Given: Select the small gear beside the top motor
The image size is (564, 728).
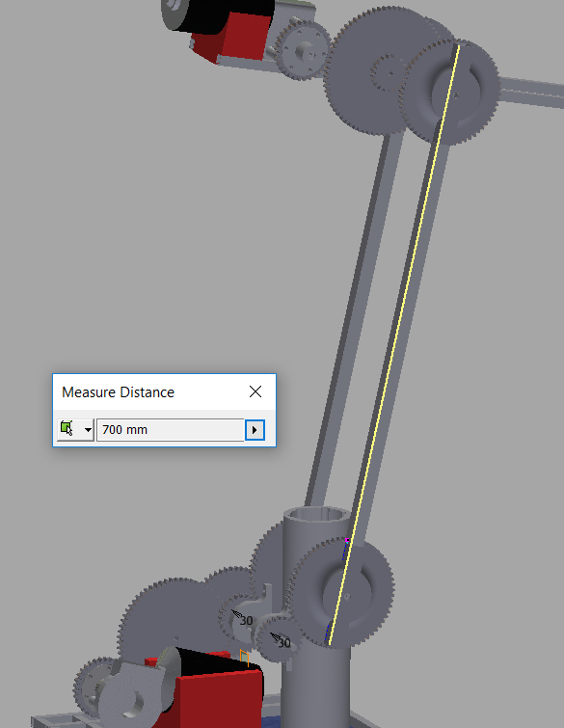Looking at the screenshot, I should (302, 50).
